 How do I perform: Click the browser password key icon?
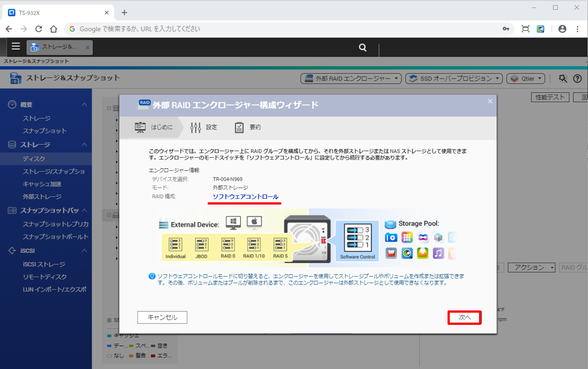(506, 29)
